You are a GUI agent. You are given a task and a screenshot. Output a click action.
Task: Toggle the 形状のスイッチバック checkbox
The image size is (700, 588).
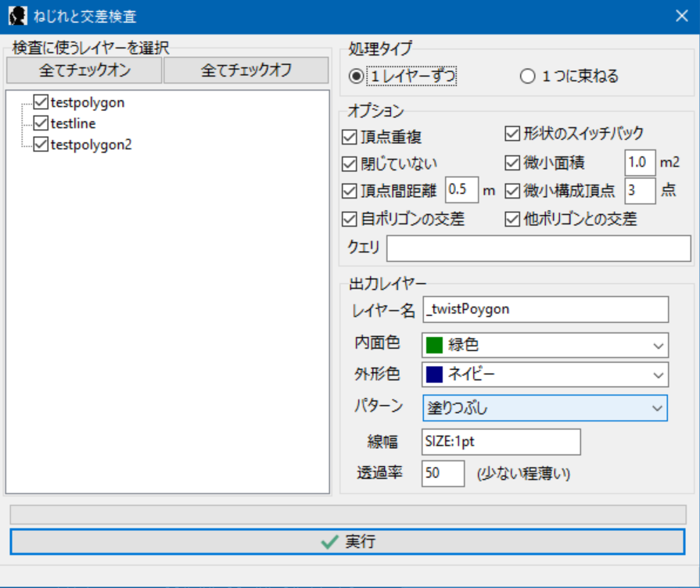[x=513, y=133]
